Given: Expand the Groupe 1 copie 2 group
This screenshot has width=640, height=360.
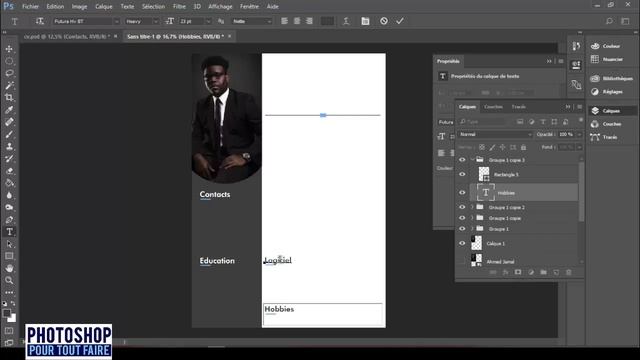Looking at the screenshot, I should (x=472, y=207).
